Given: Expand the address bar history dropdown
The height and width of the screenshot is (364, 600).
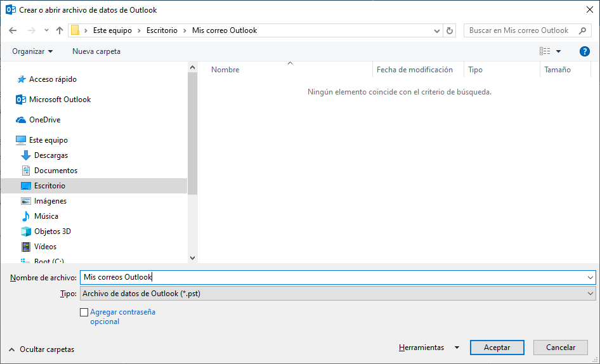Looking at the screenshot, I should click(436, 30).
